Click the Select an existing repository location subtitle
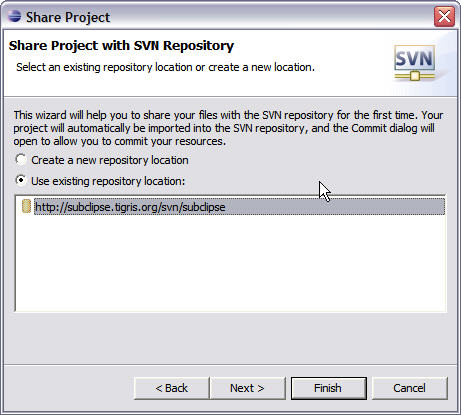This screenshot has height=415, width=461. click(x=165, y=67)
